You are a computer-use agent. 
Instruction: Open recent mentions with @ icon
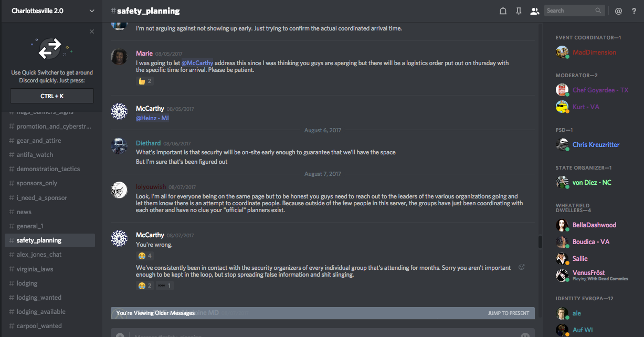coord(618,11)
